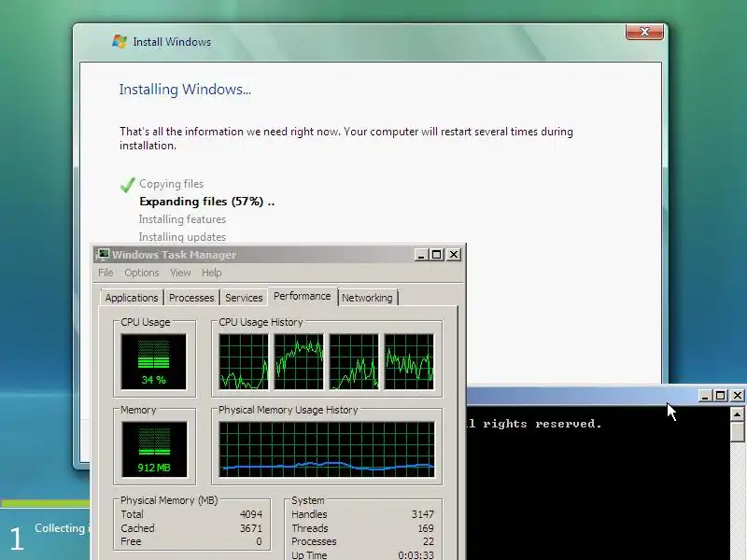The height and width of the screenshot is (560, 747).
Task: Click the command prompt scrollbar up arrow
Action: click(738, 414)
